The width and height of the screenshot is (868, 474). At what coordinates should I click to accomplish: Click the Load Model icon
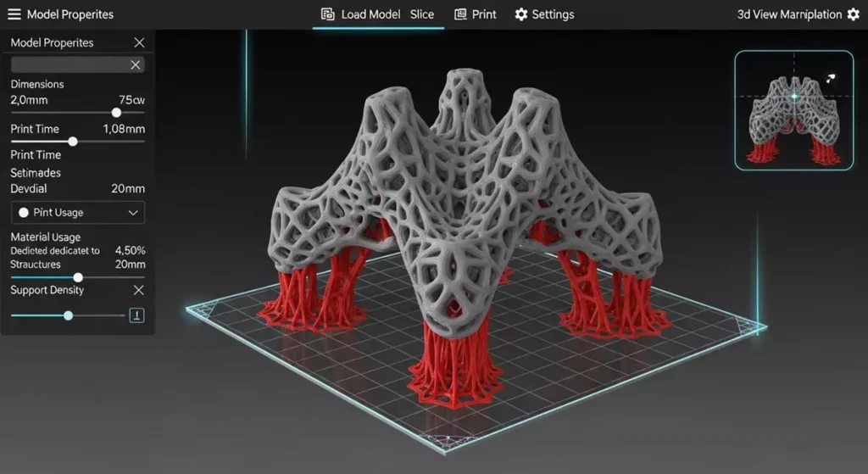point(327,14)
